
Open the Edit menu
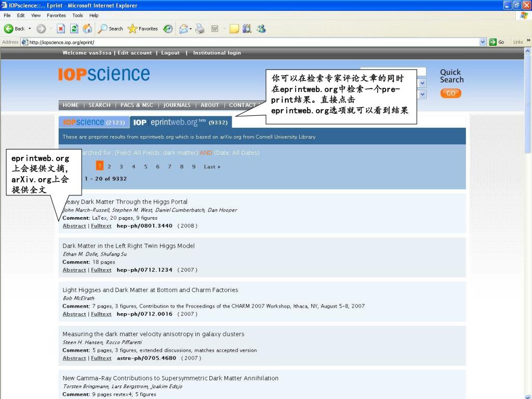pos(21,15)
